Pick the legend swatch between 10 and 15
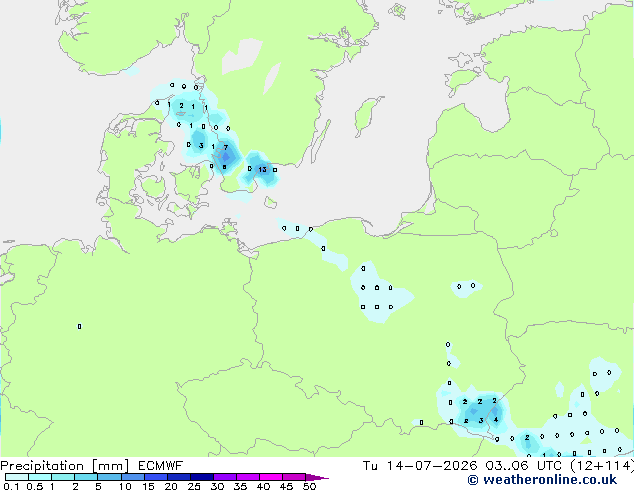 click(x=132, y=477)
